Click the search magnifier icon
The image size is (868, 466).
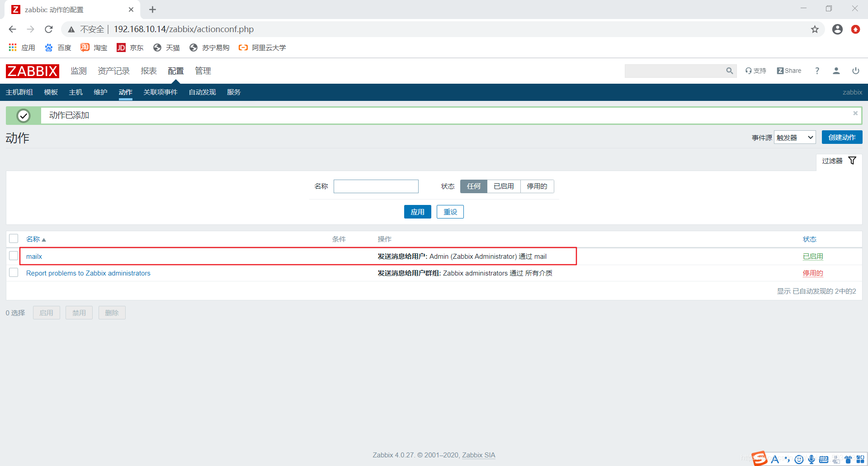(x=729, y=71)
